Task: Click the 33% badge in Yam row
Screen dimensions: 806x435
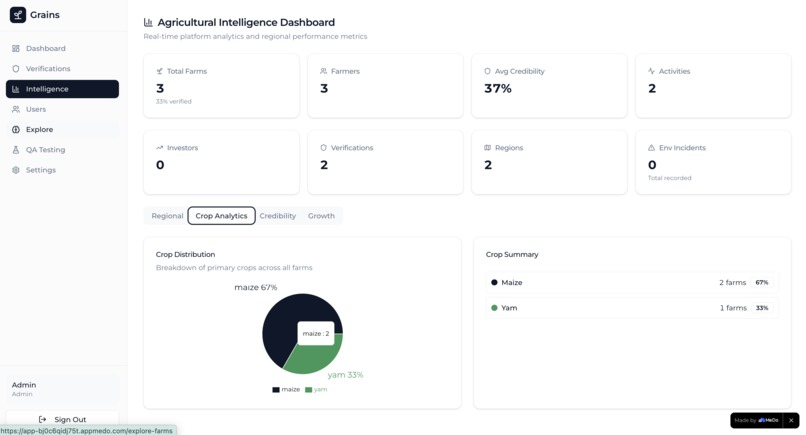Action: [762, 307]
